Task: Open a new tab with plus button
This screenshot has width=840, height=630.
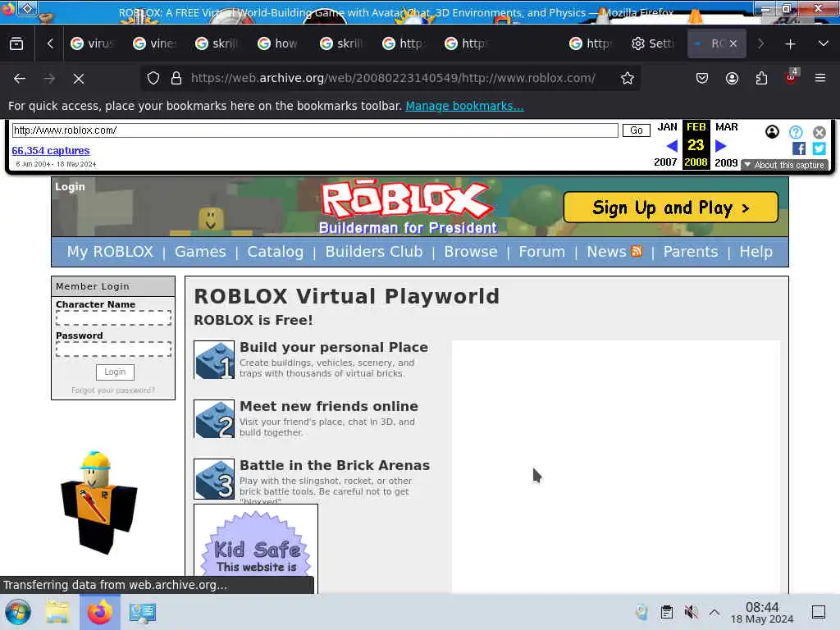Action: point(790,44)
